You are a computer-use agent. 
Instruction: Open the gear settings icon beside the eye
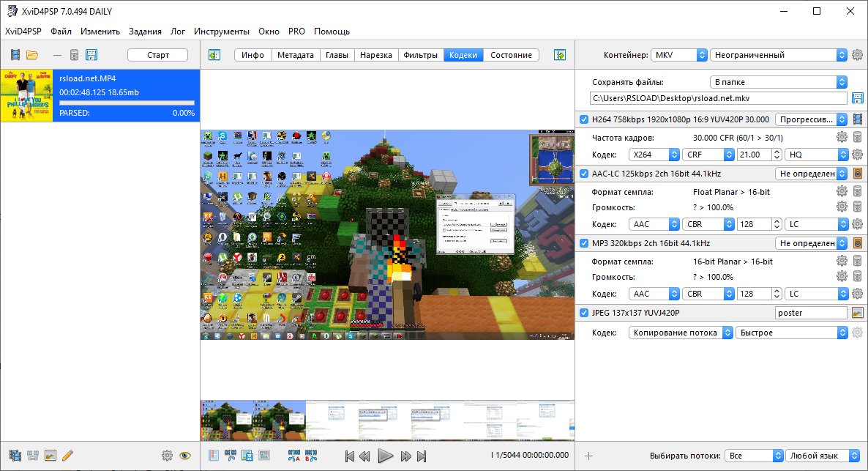point(167,456)
